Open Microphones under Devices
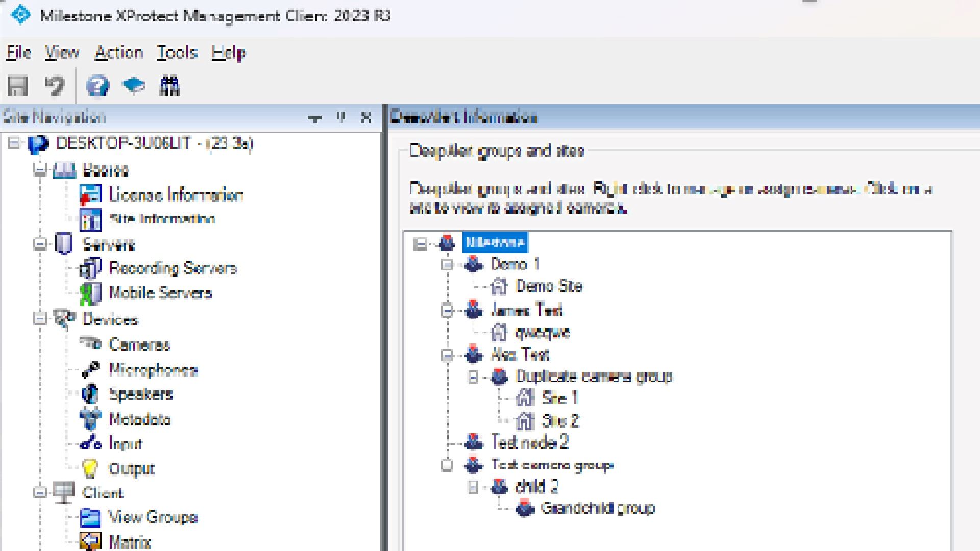Viewport: 980px width, 551px height. (x=153, y=369)
